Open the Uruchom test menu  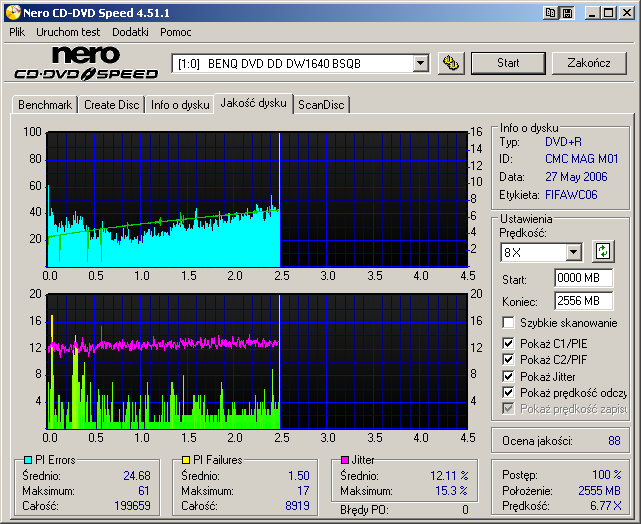coord(68,32)
